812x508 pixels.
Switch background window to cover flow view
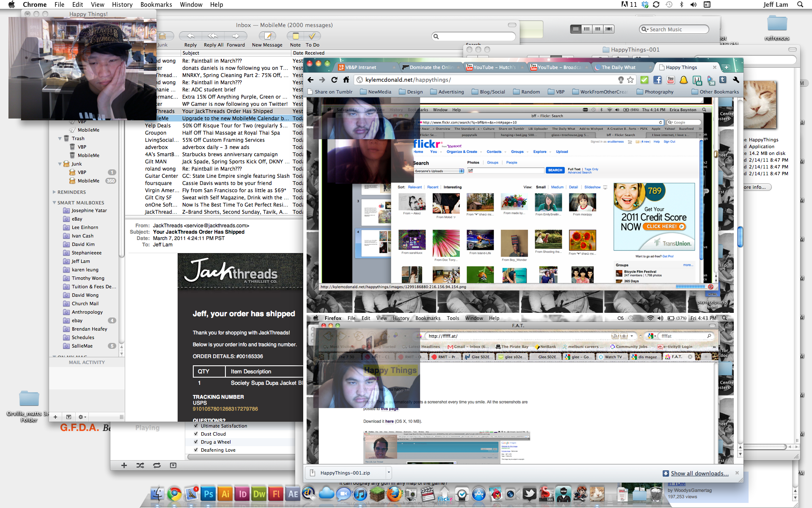coord(609,29)
